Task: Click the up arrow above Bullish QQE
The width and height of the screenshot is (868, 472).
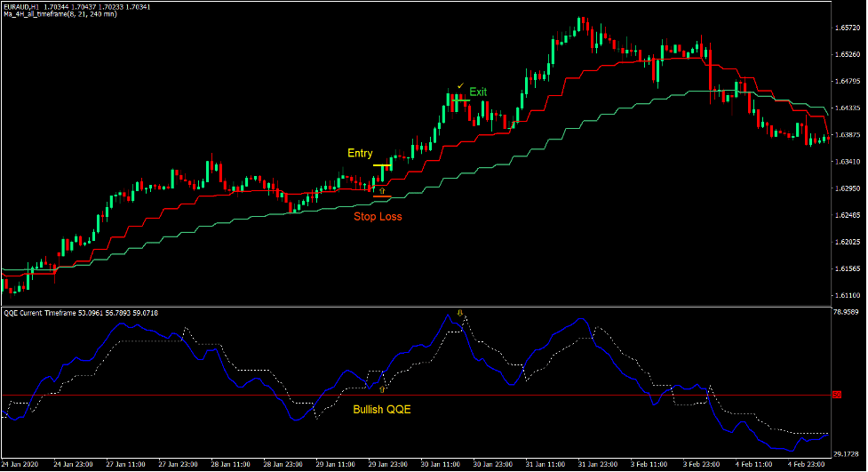Action: (x=382, y=389)
